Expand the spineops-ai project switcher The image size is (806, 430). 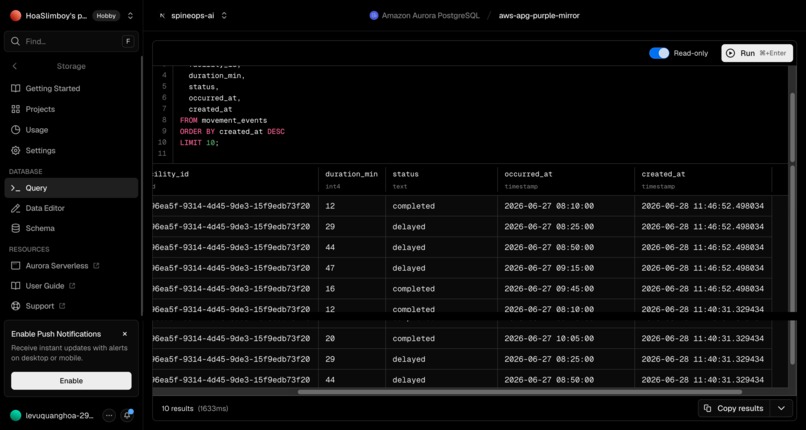[x=224, y=15]
